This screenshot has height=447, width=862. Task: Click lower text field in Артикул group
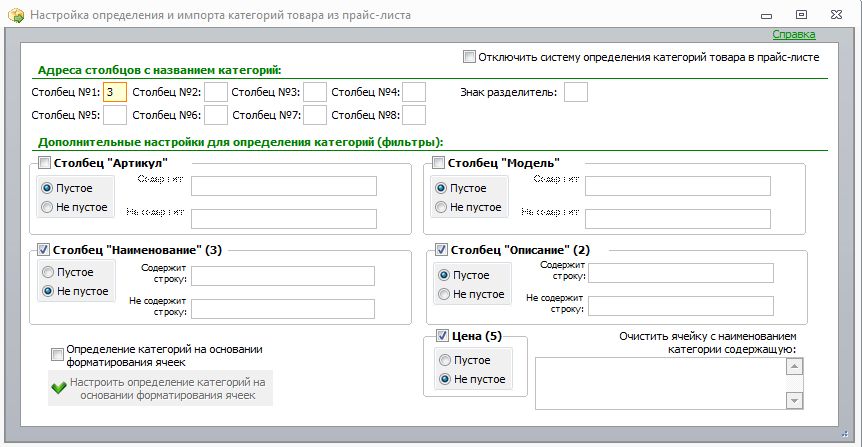point(284,219)
